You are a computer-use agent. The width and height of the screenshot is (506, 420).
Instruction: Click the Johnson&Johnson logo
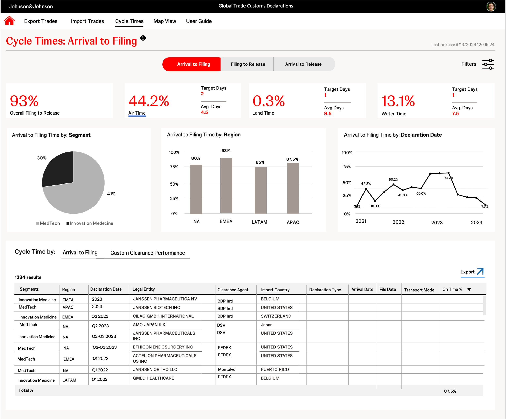pyautogui.click(x=31, y=6)
